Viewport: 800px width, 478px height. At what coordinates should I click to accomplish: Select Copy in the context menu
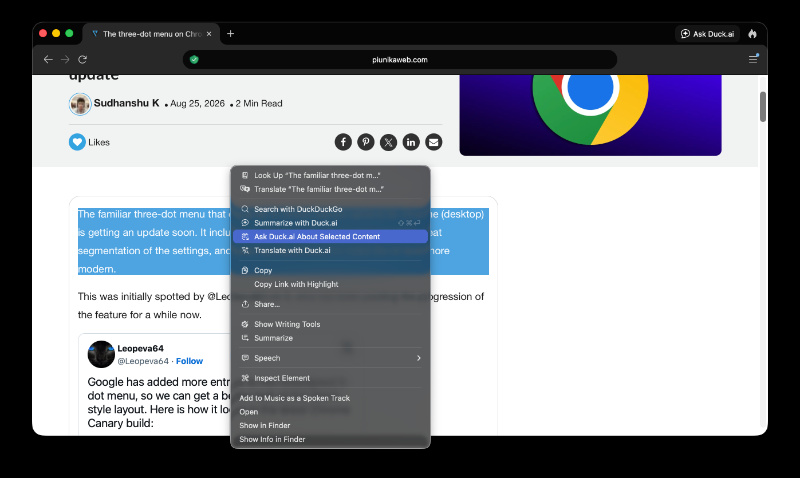point(330,270)
